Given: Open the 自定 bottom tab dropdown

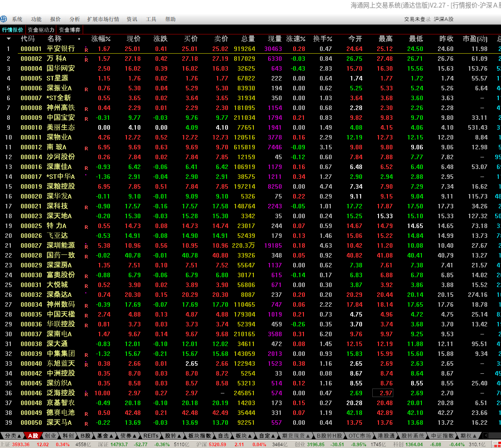Looking at the screenshot, I should pos(267,435).
